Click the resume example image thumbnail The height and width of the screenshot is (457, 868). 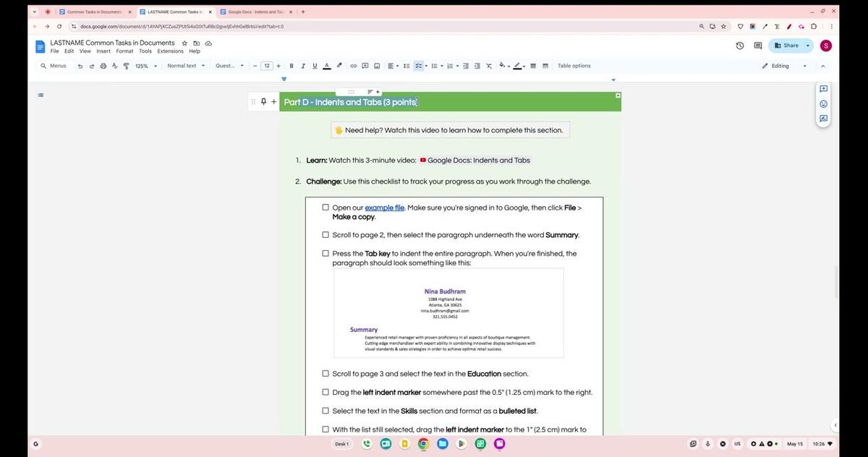448,312
